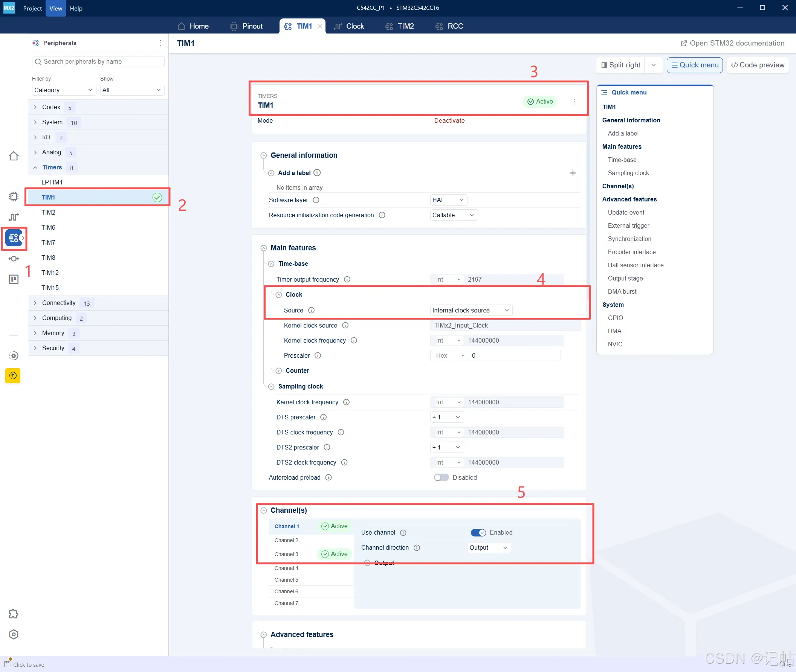Viewport: 796px width, 672px height.
Task: Click the save icon in status bar
Action: (x=7, y=664)
